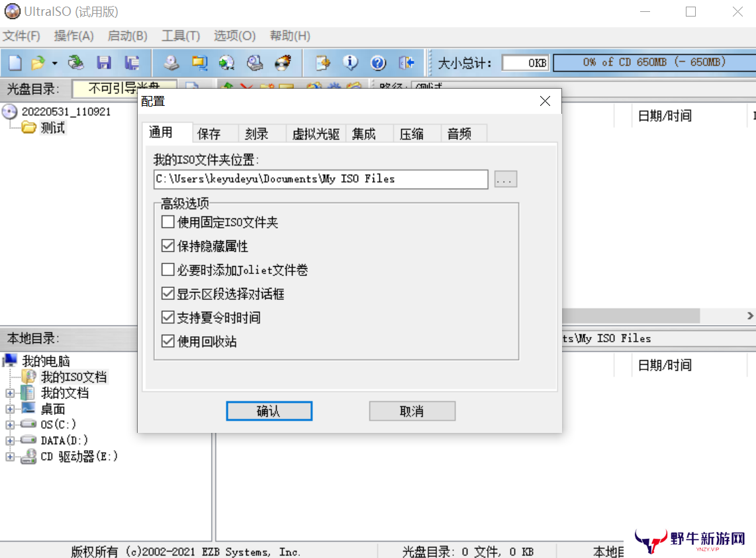The height and width of the screenshot is (558, 756).
Task: Click the Mount to virtual drive icon
Action: pos(255,63)
